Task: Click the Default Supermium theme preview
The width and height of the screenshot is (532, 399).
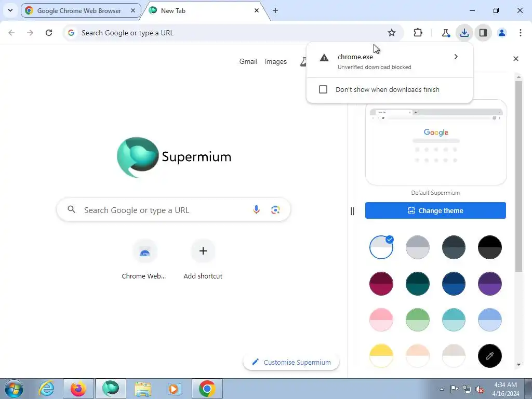Action: (436, 142)
